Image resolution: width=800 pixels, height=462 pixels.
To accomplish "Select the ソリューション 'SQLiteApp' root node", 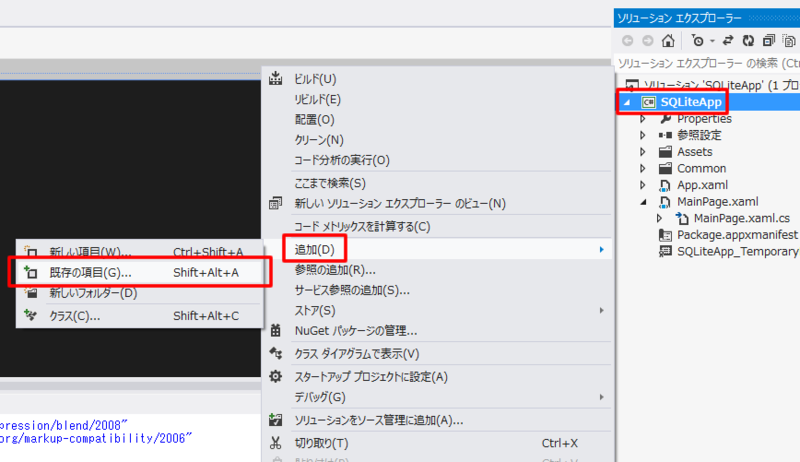I will tap(721, 85).
